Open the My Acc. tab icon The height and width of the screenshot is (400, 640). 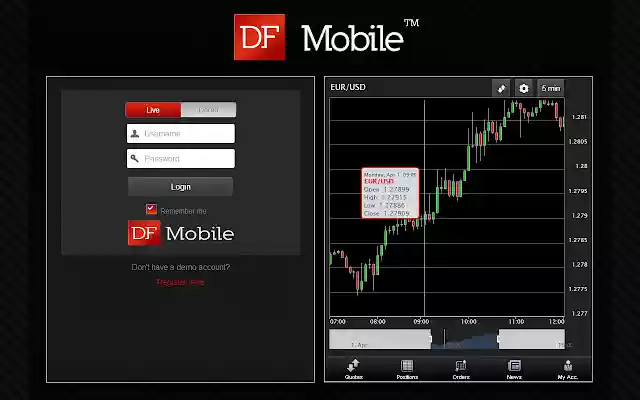click(568, 369)
